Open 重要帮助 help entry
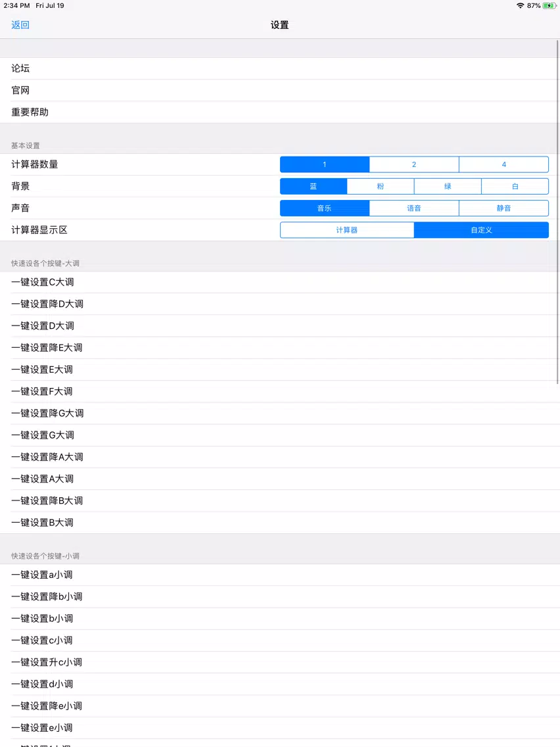This screenshot has width=560, height=747. click(x=280, y=112)
